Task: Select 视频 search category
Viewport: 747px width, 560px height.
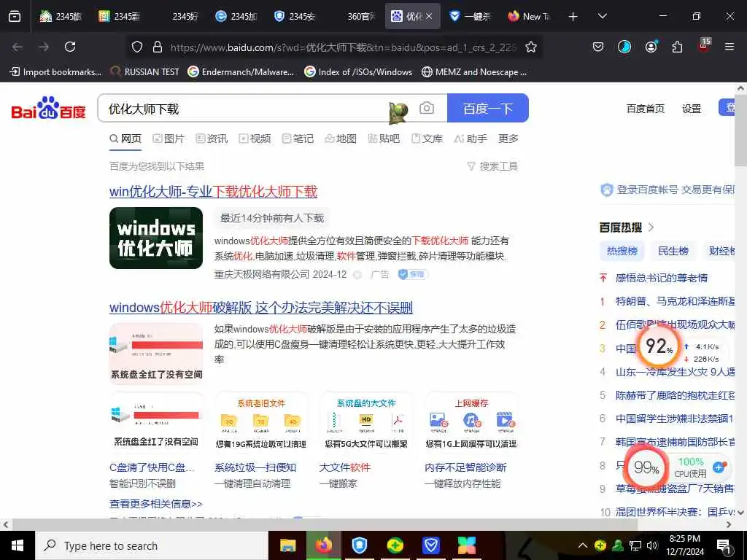Action: (x=255, y=139)
